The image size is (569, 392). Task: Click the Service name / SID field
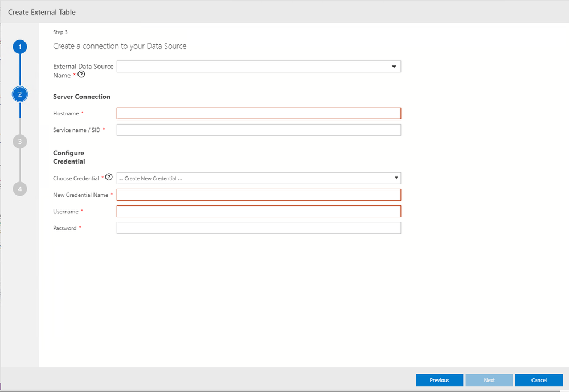click(259, 130)
